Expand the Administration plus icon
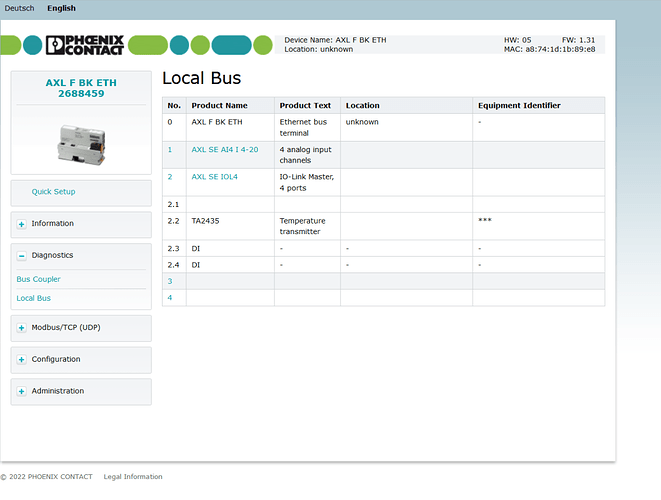 (21, 391)
